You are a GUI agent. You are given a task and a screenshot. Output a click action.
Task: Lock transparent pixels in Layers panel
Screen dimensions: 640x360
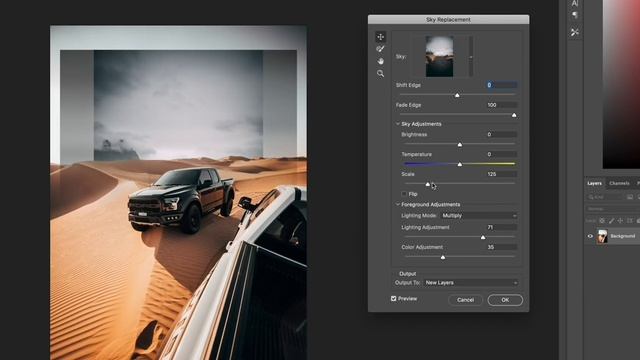tap(602, 220)
